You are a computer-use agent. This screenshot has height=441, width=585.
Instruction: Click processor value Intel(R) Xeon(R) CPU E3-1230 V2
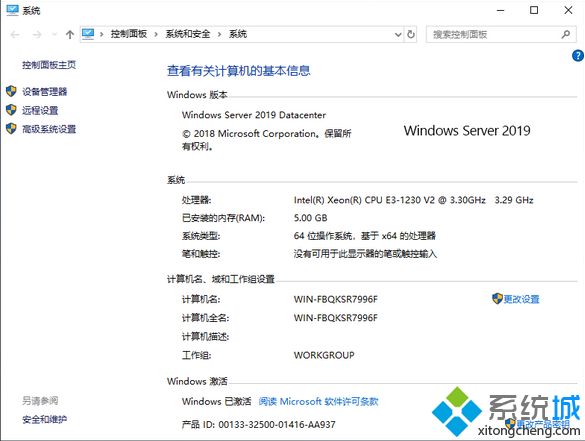click(x=414, y=200)
